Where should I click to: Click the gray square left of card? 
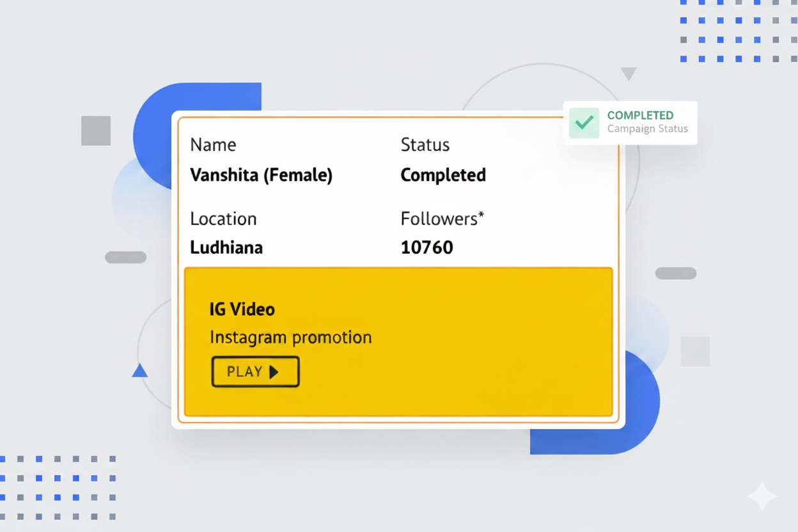pos(96,130)
